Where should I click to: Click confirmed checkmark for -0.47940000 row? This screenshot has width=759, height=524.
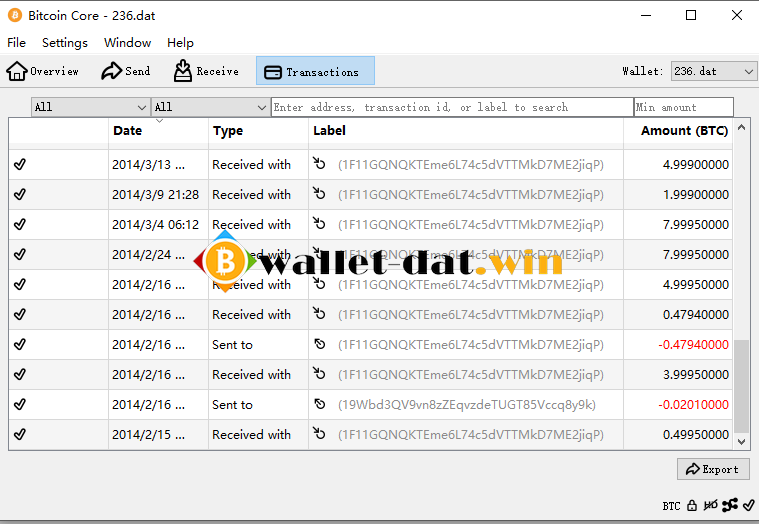click(19, 344)
